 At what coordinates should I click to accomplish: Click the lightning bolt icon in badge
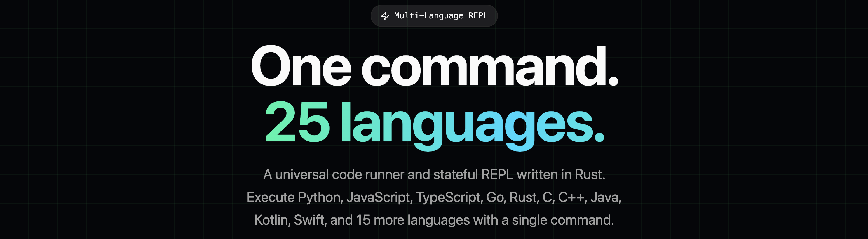[385, 16]
